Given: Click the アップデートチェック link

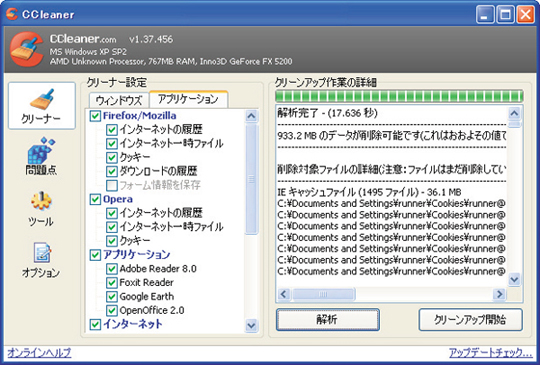Looking at the screenshot, I should pos(491,353).
